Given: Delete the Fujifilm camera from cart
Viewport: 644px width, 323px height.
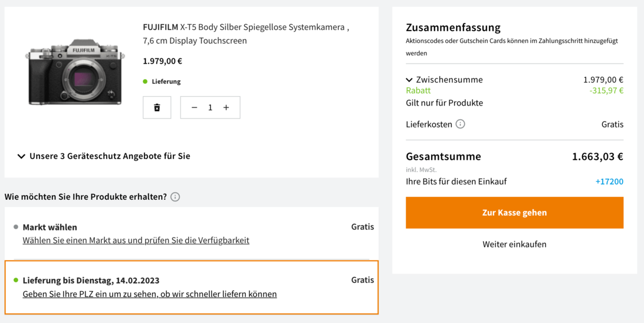Looking at the screenshot, I should [x=157, y=107].
